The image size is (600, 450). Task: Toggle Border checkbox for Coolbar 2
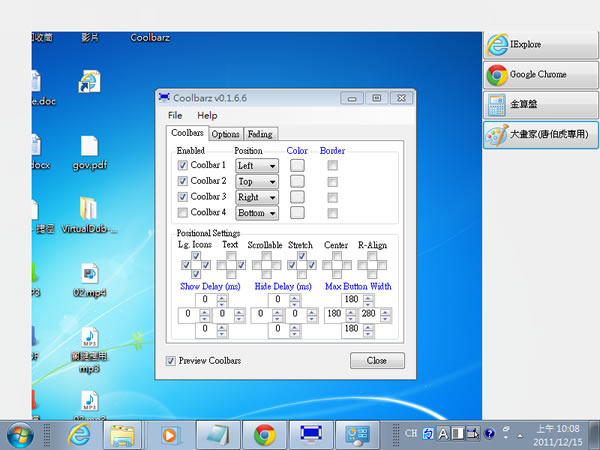click(333, 181)
